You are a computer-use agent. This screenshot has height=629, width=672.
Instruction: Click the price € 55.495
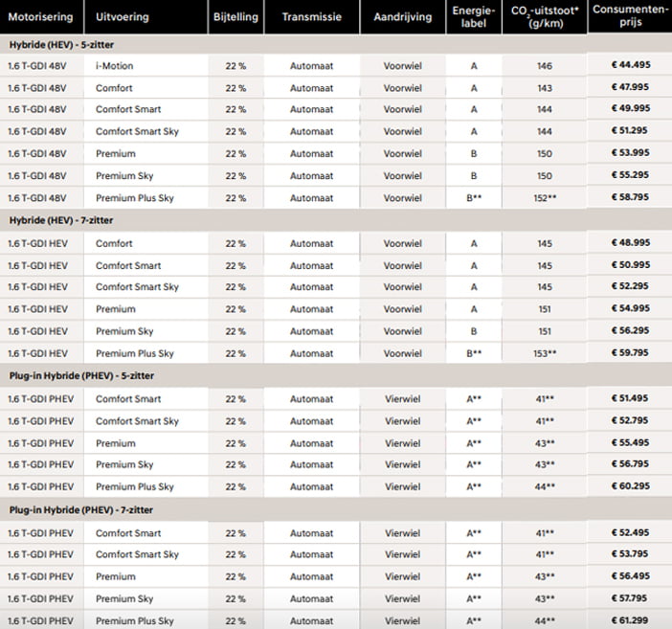tap(630, 442)
